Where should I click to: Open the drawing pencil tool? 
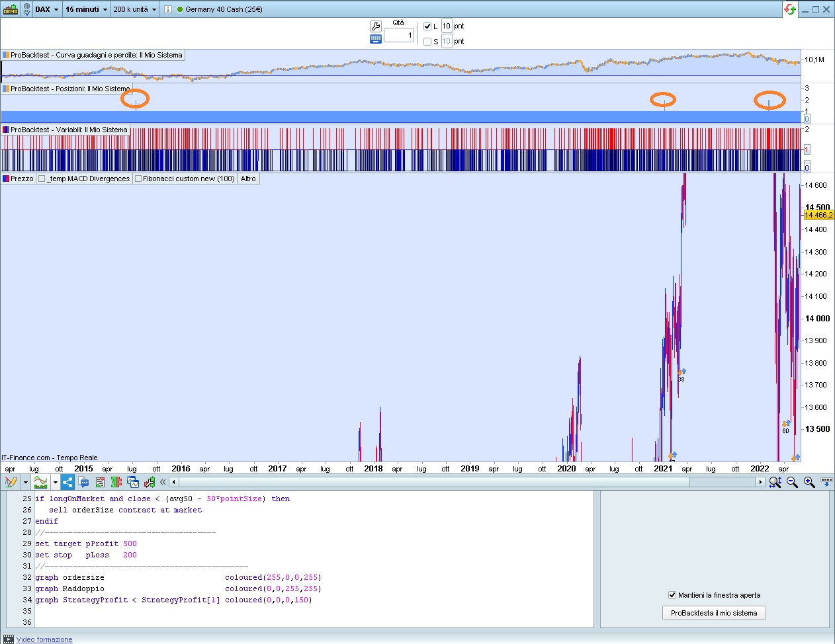[x=10, y=482]
